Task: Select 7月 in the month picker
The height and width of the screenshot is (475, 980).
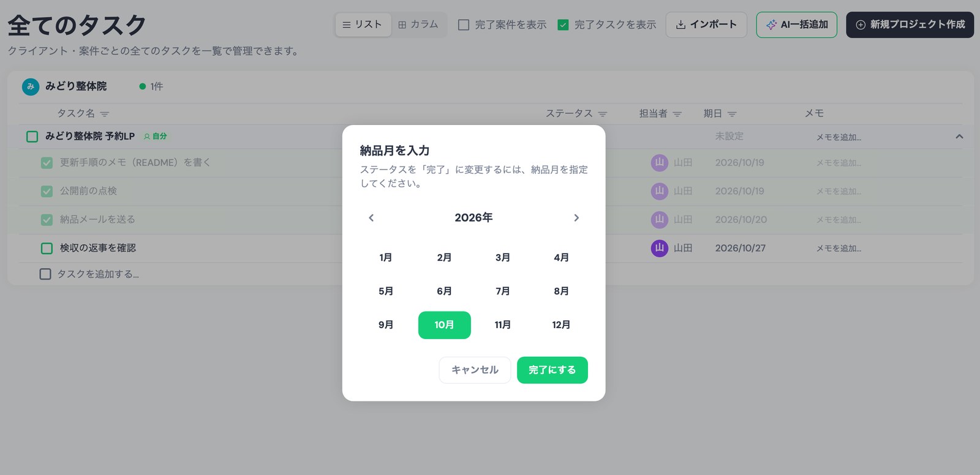Action: 503,291
